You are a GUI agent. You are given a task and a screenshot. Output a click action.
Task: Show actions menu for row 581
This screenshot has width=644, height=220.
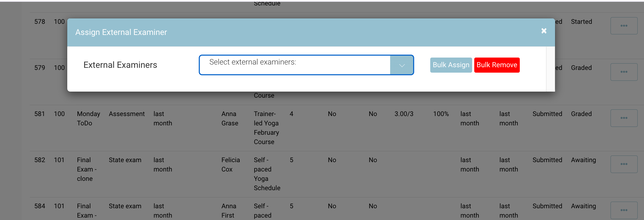click(x=624, y=118)
